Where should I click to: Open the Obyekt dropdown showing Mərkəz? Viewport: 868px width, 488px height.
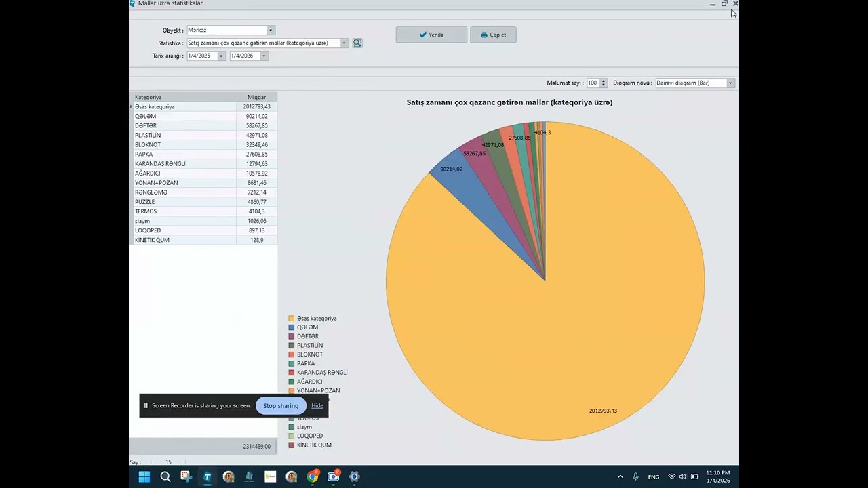click(x=271, y=30)
